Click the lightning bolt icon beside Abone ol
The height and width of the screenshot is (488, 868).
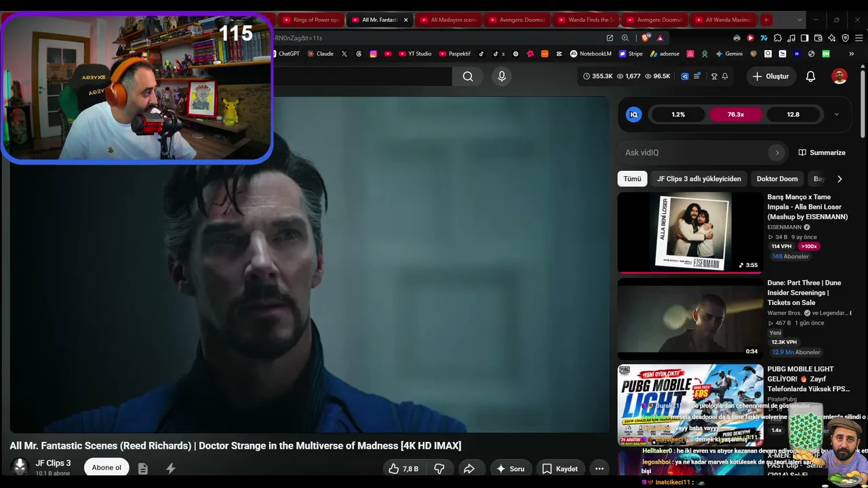pyautogui.click(x=170, y=468)
